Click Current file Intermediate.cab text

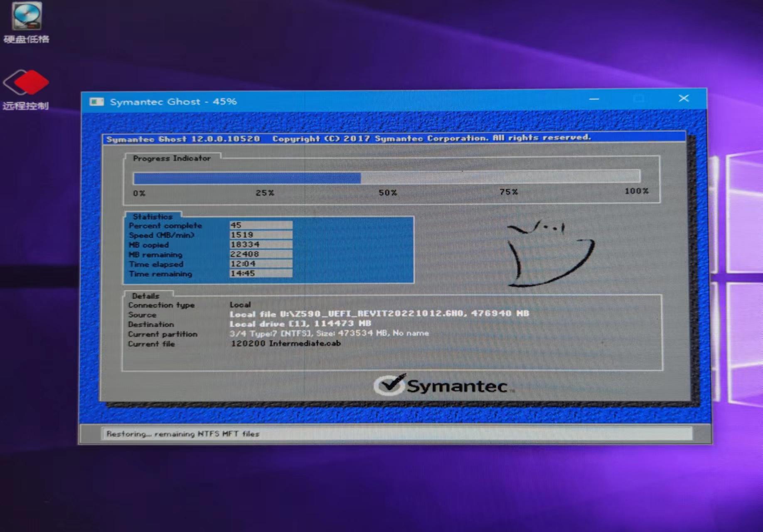[286, 343]
